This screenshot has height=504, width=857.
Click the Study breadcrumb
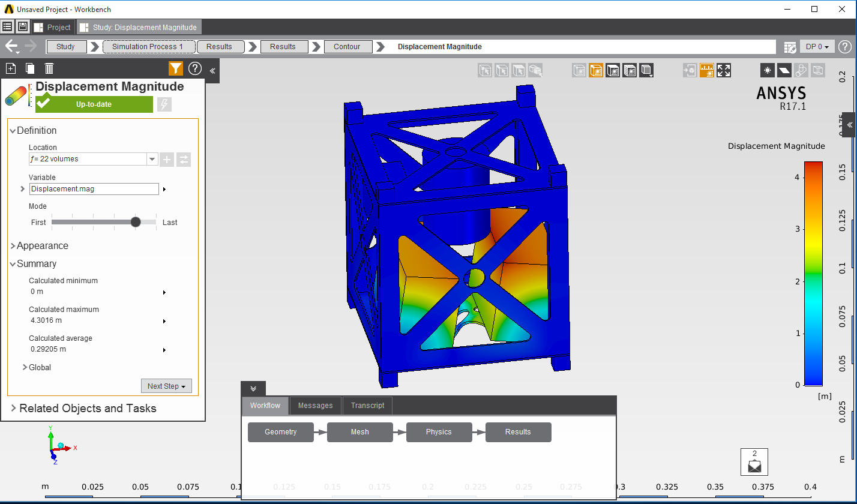[x=66, y=47]
